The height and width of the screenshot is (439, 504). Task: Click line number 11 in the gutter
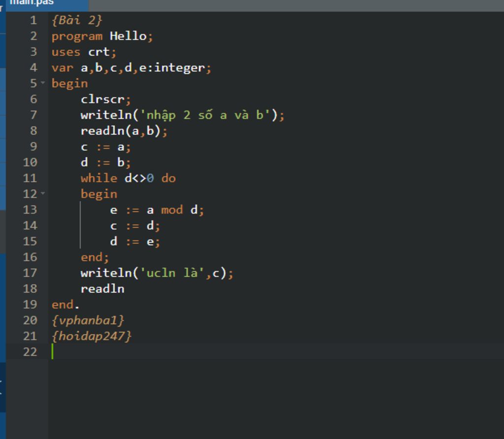30,178
